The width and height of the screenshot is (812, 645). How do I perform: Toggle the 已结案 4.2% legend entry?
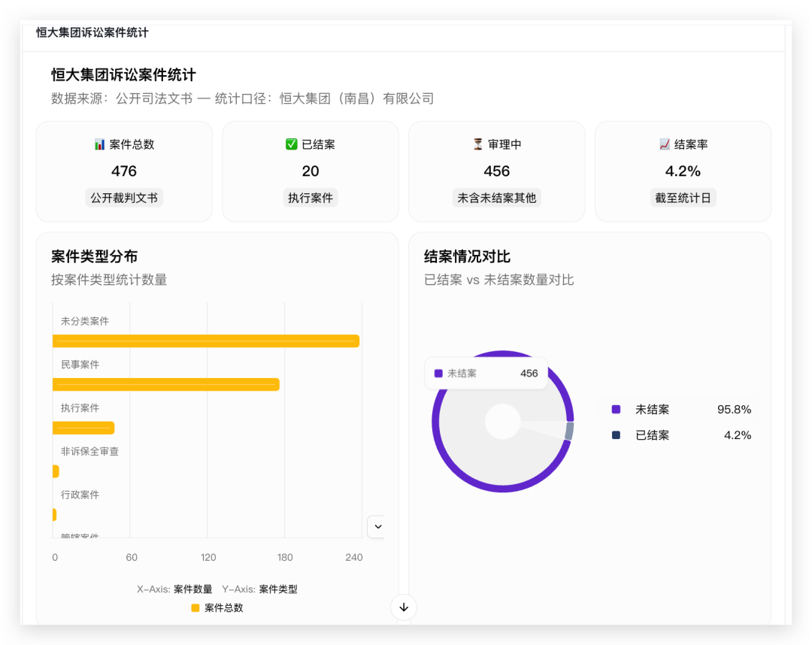click(x=681, y=435)
